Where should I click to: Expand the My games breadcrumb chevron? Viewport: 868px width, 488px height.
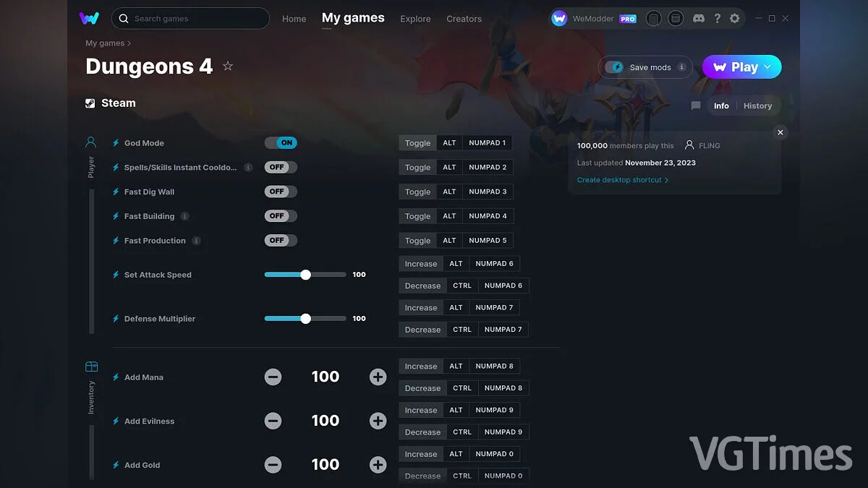pos(129,43)
